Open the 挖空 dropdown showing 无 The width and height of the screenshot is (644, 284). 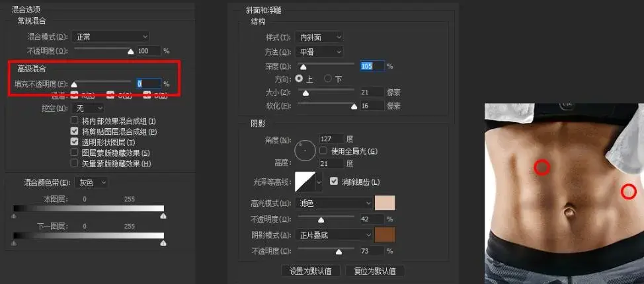coord(88,108)
